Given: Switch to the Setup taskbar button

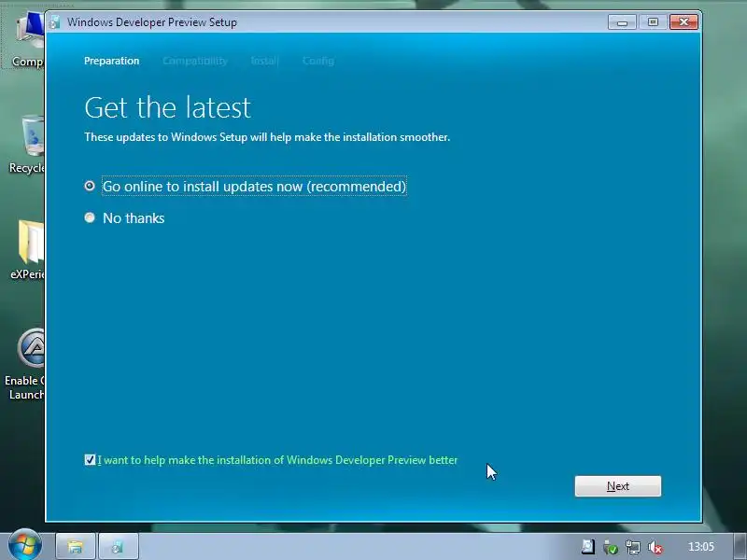Looking at the screenshot, I should [119, 546].
